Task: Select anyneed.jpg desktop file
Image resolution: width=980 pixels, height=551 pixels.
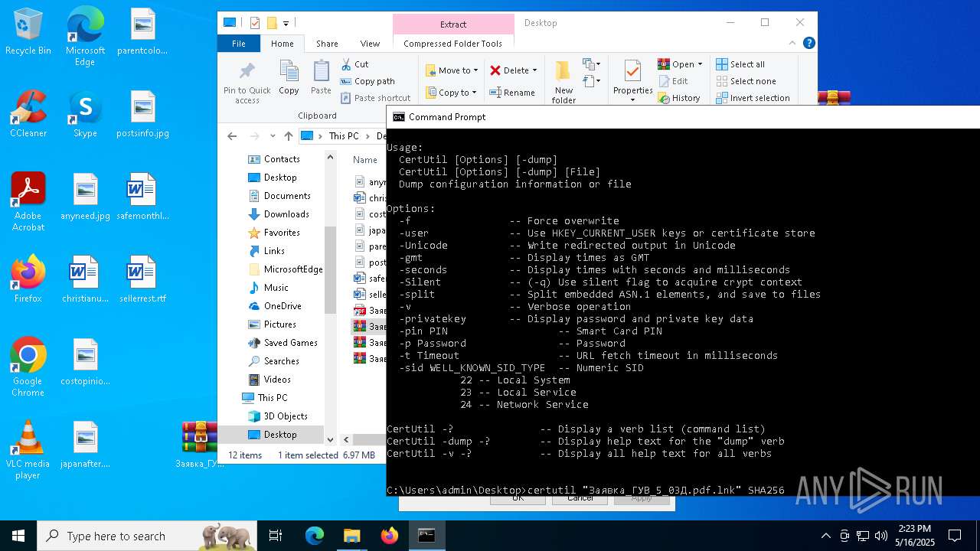Action: (x=85, y=197)
